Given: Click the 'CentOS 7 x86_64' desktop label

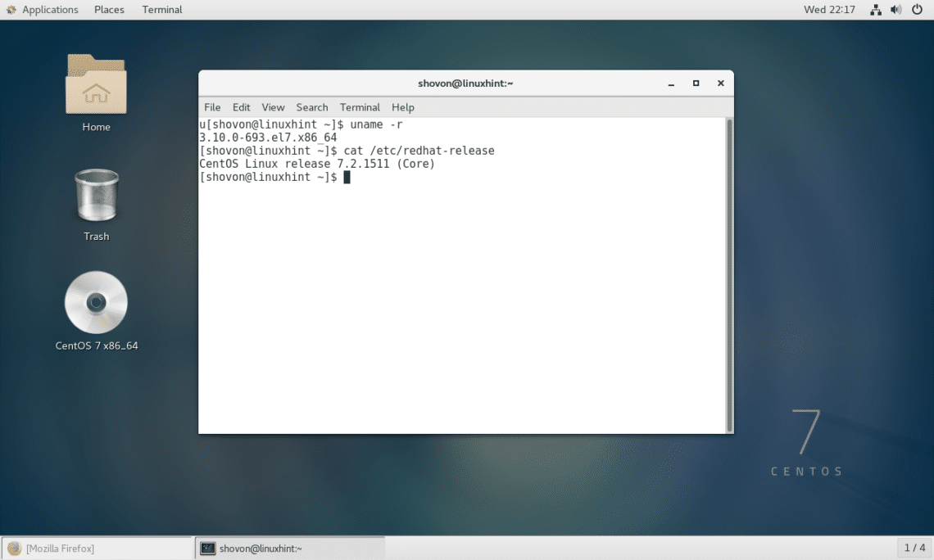Looking at the screenshot, I should point(97,345).
